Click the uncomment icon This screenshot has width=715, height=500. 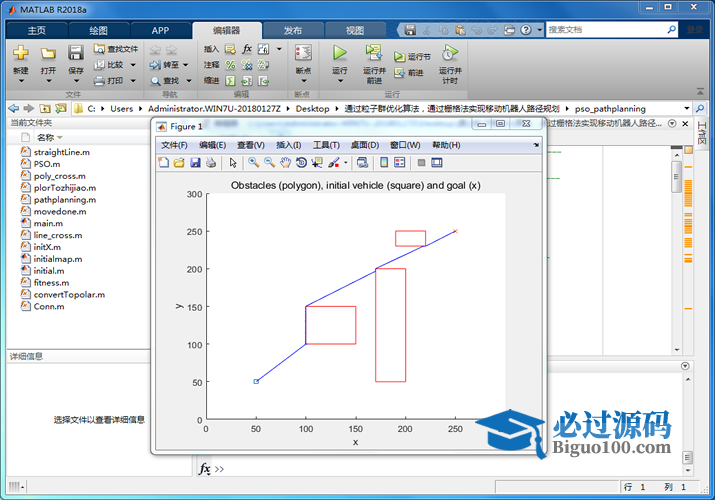point(247,65)
